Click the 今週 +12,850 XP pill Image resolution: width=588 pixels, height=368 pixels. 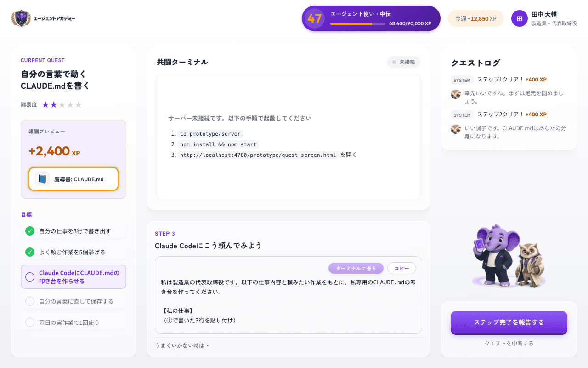pyautogui.click(x=476, y=18)
